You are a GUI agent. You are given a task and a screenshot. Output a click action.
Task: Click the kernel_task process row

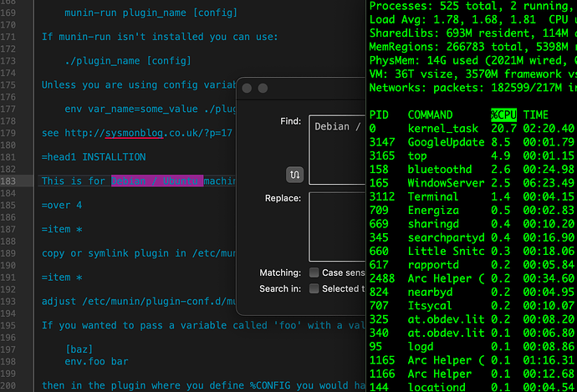pyautogui.click(x=472, y=129)
